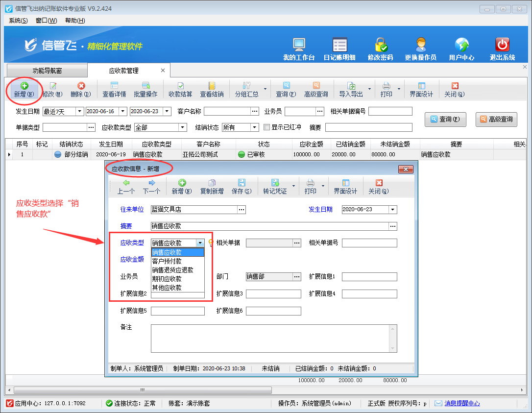This screenshot has height=413, width=532.
Task: Enable the 显示已红冲 checkbox
Action: click(x=267, y=127)
